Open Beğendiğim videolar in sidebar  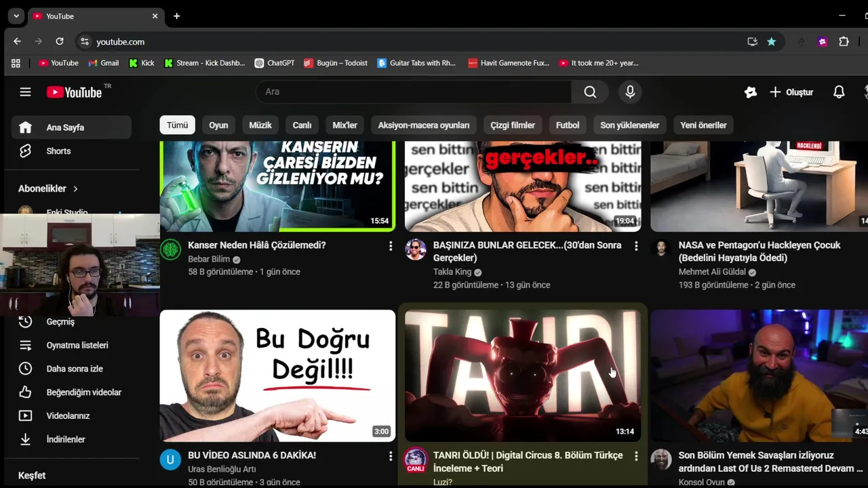[x=71, y=392]
